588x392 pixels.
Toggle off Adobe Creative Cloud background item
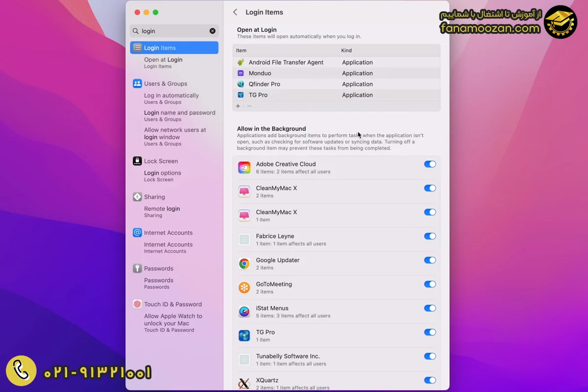click(430, 164)
